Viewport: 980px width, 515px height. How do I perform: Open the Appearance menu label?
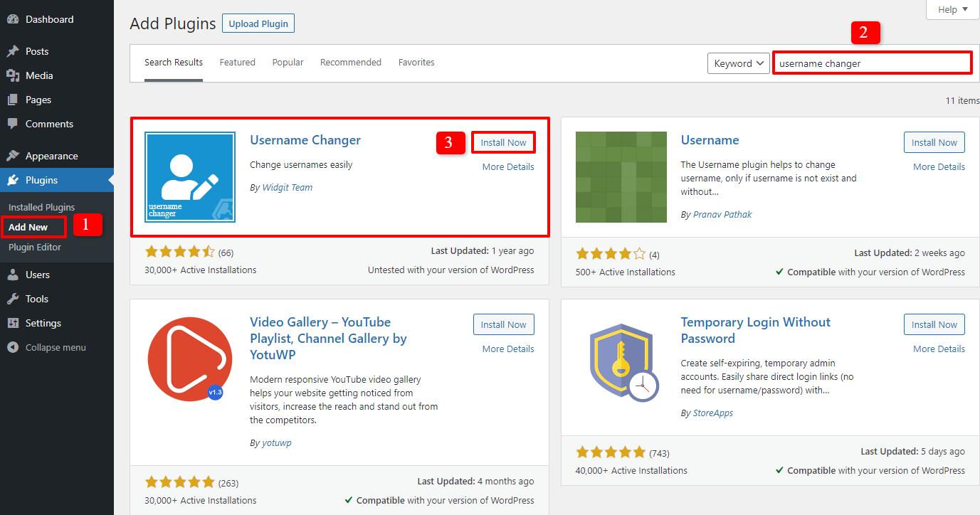[x=51, y=156]
